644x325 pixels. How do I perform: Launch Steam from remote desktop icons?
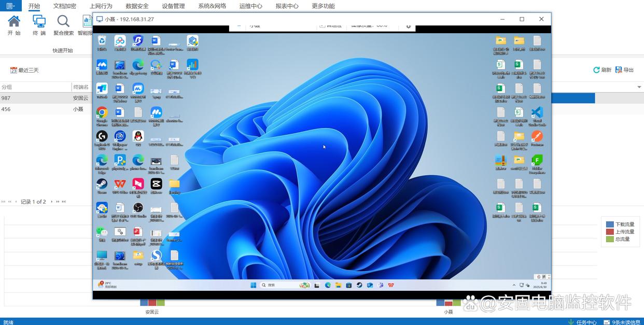coord(102,184)
